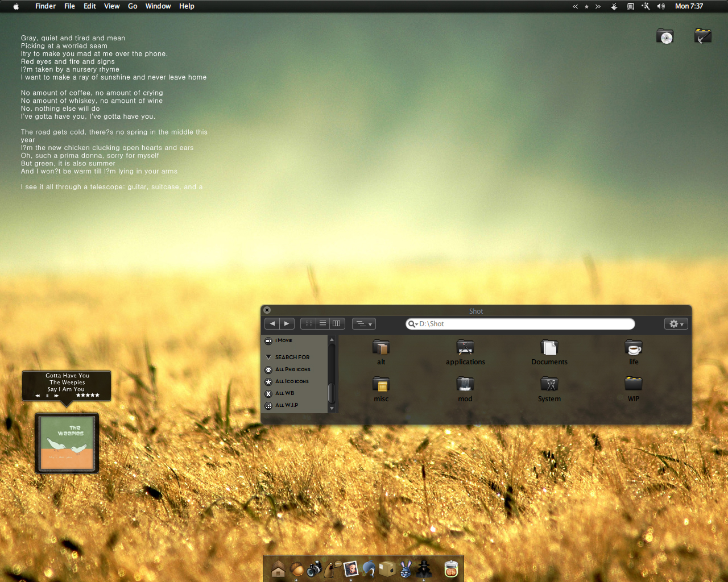Open the cardboard box icon in dock
Image resolution: width=728 pixels, height=582 pixels.
[x=387, y=568]
